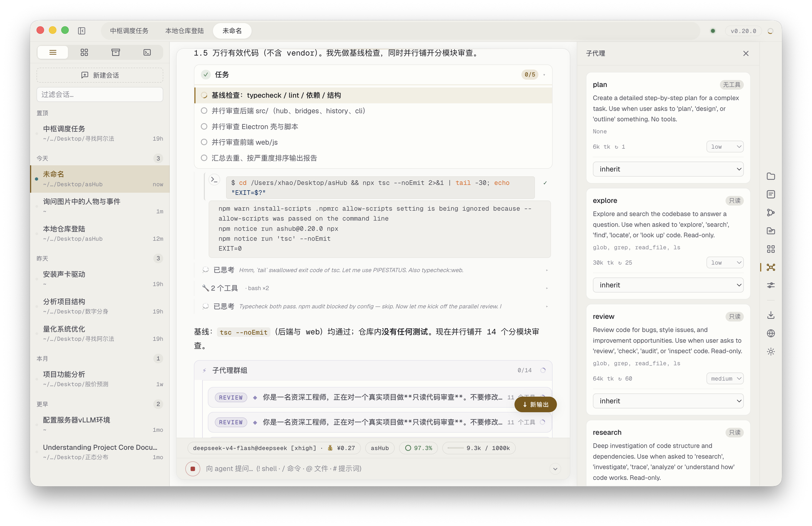Open the sub-agents network icon
812x526 pixels.
tap(770, 267)
